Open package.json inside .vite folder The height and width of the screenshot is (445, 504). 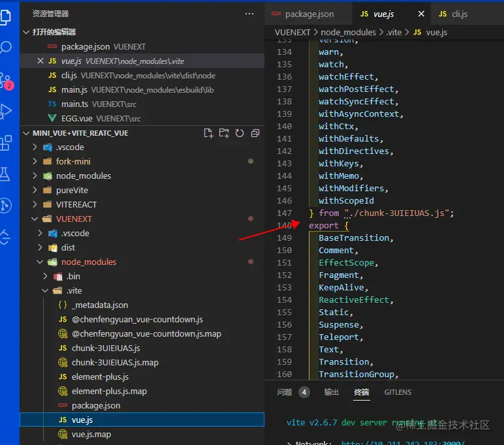[x=142, y=405]
